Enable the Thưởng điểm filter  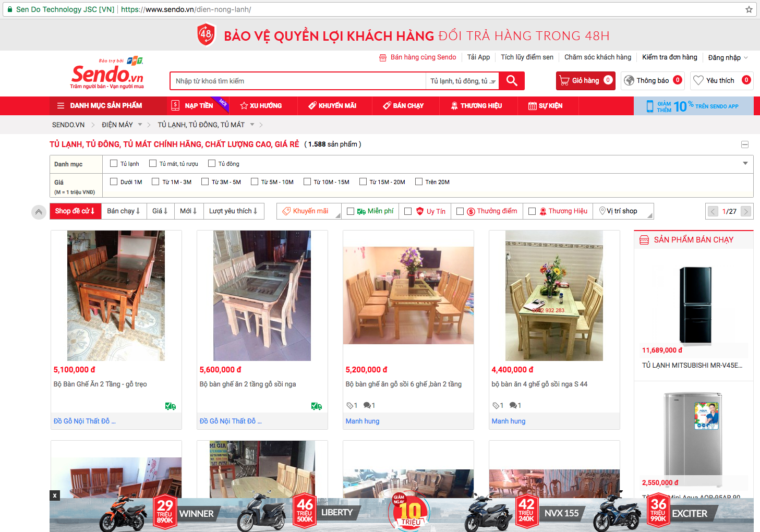pyautogui.click(x=460, y=211)
